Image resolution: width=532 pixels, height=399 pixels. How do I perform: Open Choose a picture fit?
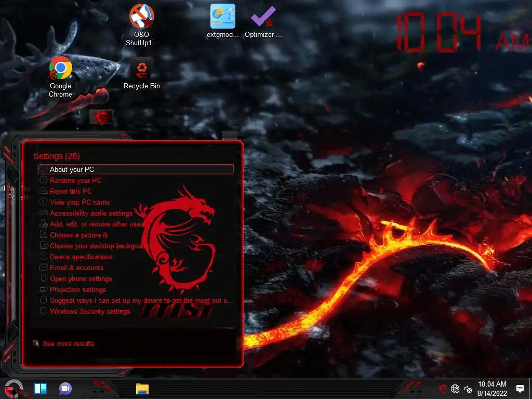click(x=136, y=235)
